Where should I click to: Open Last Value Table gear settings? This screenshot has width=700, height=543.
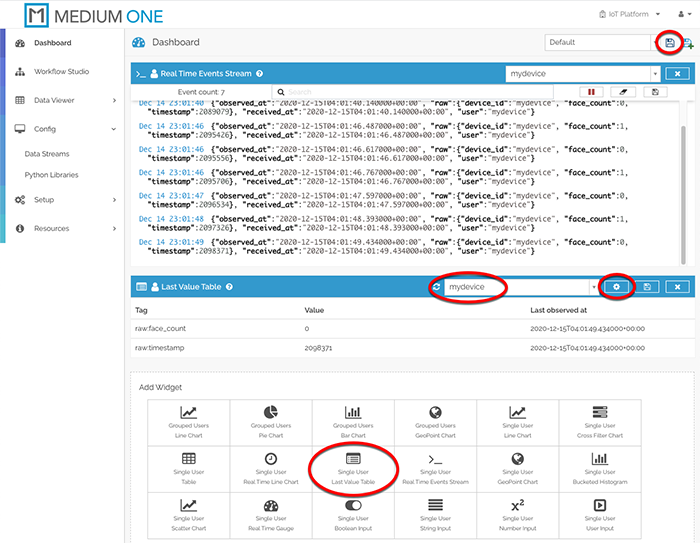[x=617, y=287]
